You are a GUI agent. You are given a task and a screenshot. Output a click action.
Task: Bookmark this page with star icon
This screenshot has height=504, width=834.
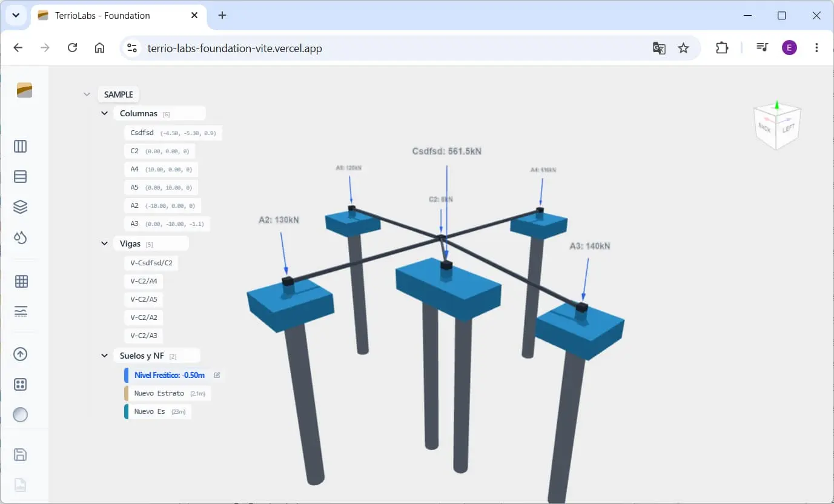click(683, 48)
